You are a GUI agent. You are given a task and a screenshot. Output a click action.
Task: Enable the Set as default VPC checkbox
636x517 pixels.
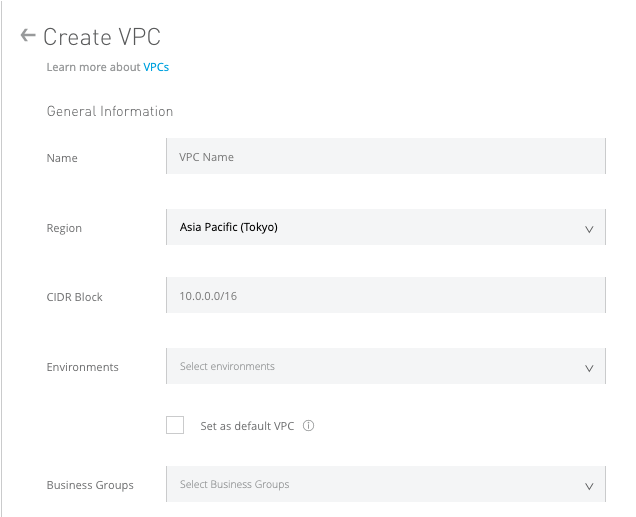[175, 425]
